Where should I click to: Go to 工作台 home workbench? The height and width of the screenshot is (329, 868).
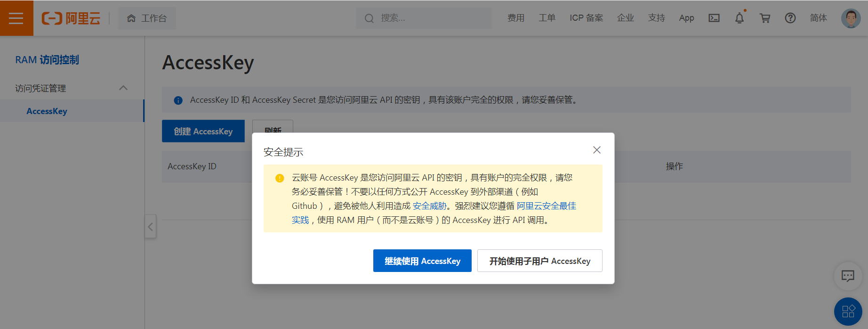(x=147, y=18)
